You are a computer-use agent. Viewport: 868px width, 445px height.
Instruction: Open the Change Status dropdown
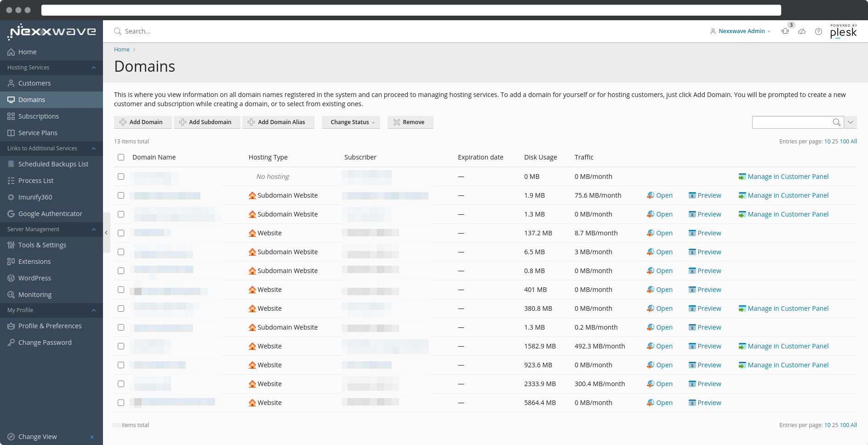[351, 122]
